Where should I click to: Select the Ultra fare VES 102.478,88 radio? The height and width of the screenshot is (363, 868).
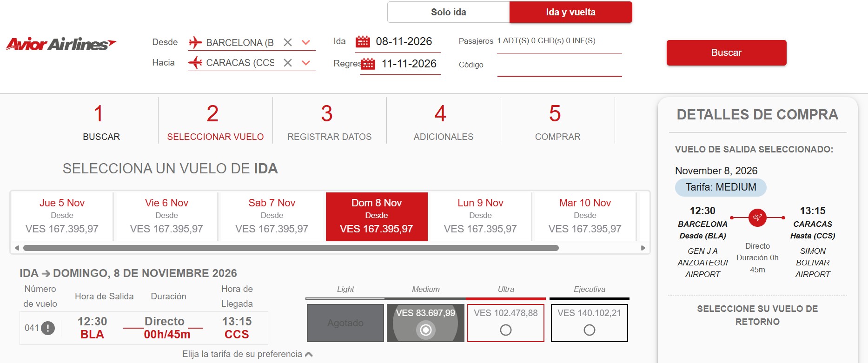click(506, 330)
